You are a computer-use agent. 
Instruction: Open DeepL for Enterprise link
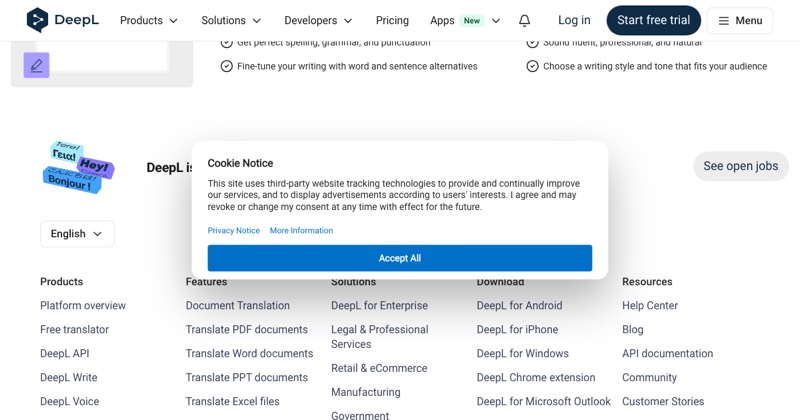[380, 306]
